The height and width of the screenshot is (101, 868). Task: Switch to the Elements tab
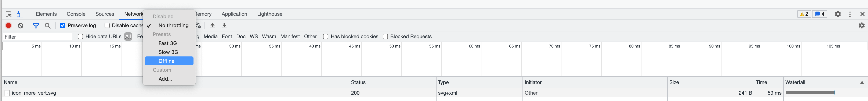pos(46,14)
